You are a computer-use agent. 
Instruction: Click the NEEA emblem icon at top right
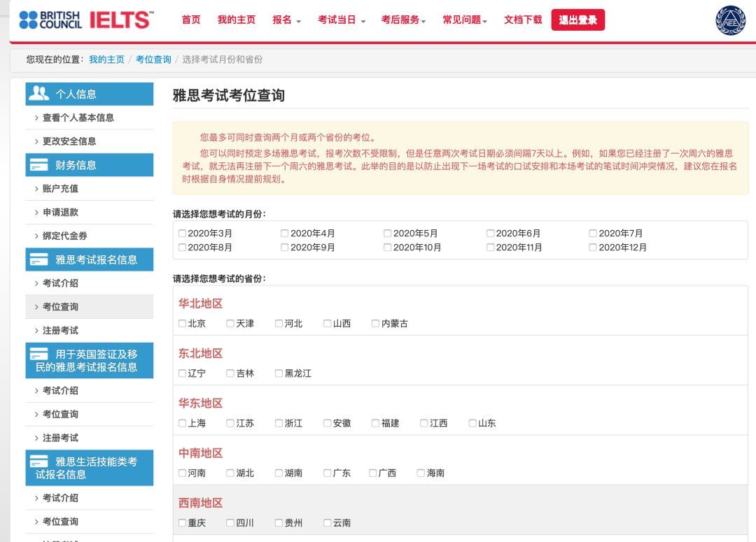(x=730, y=20)
